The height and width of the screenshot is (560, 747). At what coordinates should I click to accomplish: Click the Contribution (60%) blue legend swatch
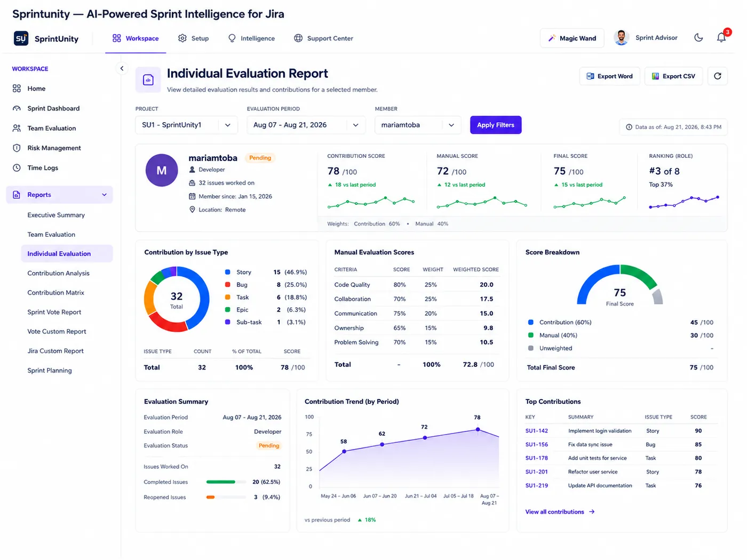pyautogui.click(x=531, y=322)
